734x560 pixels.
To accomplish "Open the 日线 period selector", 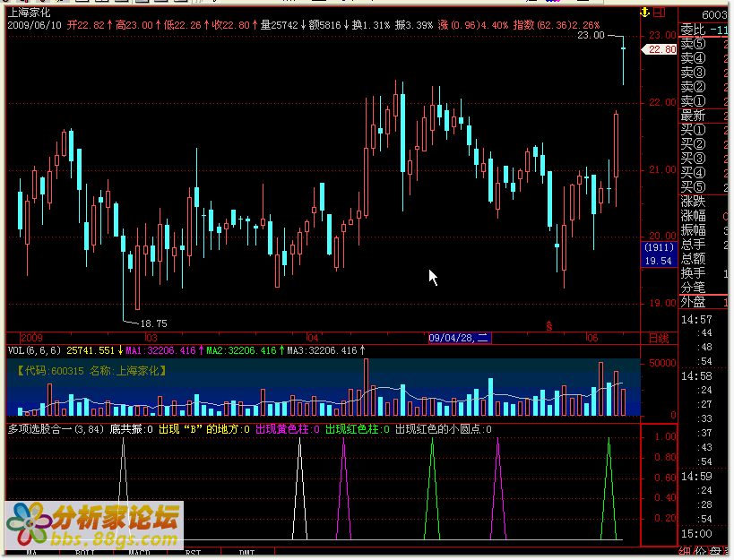I will tap(659, 339).
